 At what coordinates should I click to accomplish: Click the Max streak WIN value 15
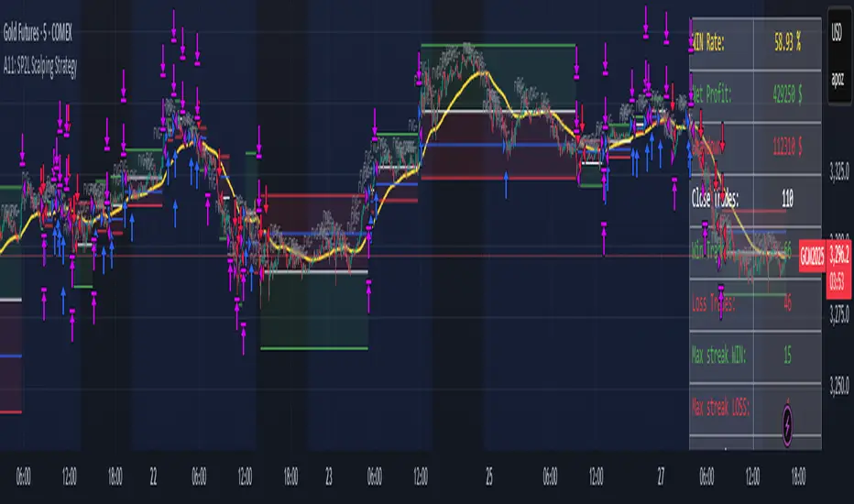point(787,355)
